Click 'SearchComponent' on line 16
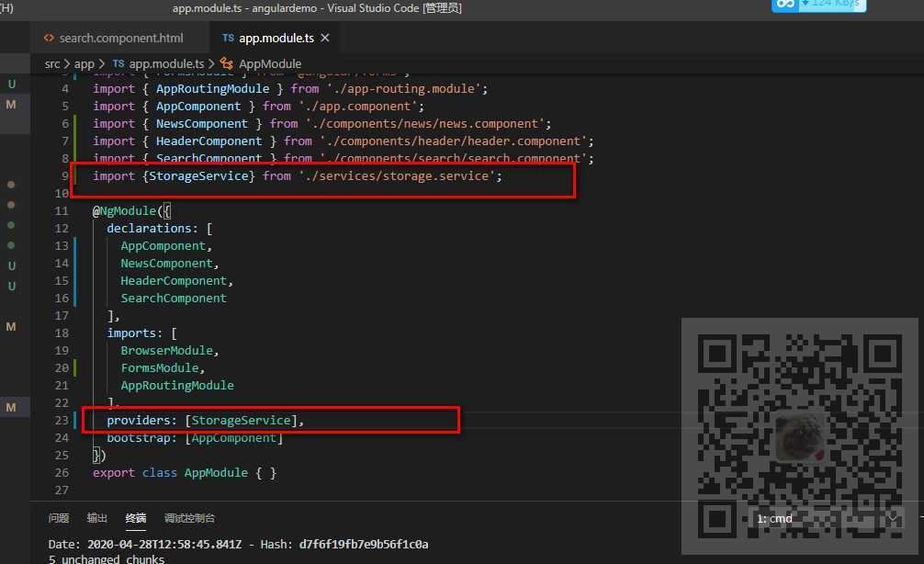The height and width of the screenshot is (564, 924). coord(174,299)
